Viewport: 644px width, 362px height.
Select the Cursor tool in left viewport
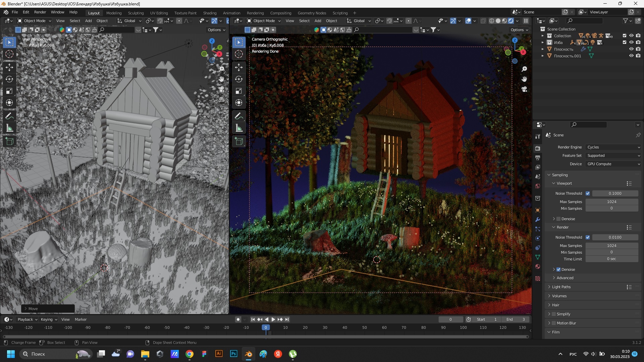tap(9, 54)
